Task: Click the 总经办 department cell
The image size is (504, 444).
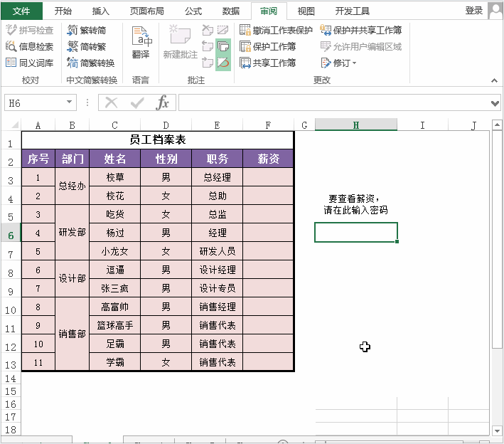Action: (x=72, y=186)
